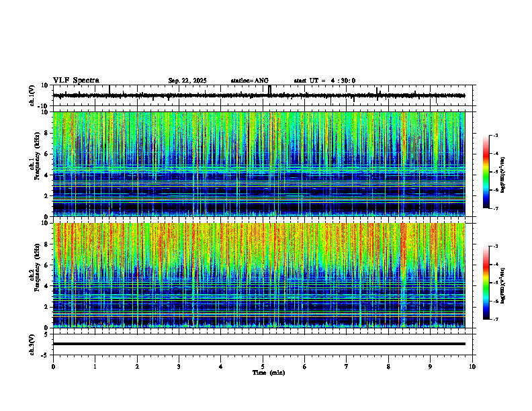Screen dimensions: 532x411
Task: Click the time axis tick label "9"
Action: [x=430, y=367]
